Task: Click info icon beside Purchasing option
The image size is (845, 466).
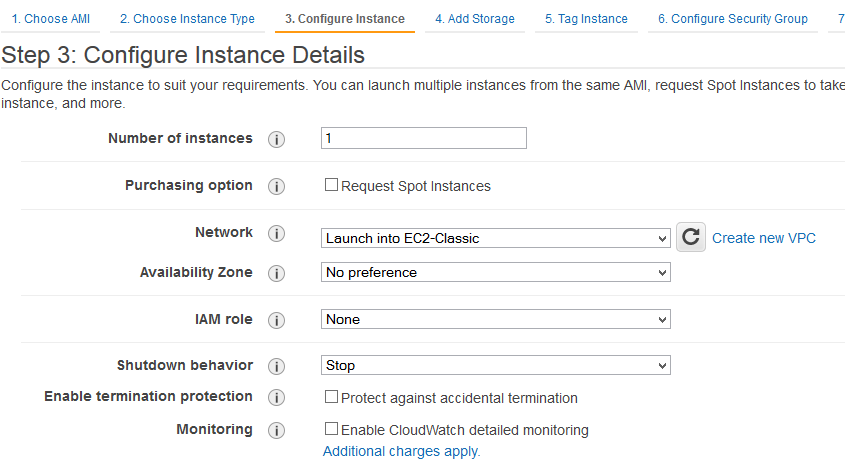Action: point(277,186)
